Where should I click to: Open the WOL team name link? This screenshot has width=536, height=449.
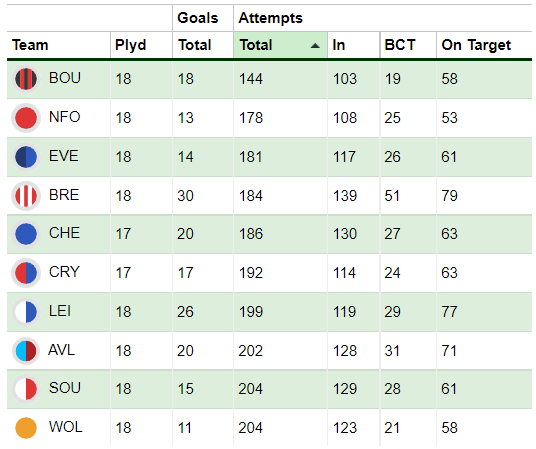66,427
